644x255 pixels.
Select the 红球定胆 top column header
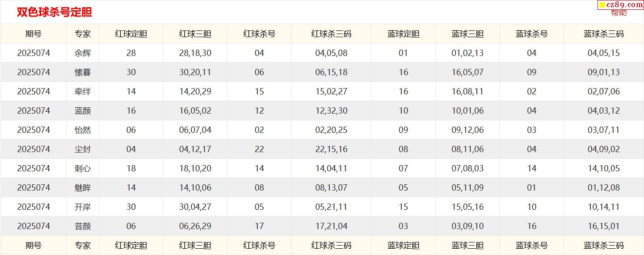pyautogui.click(x=131, y=34)
